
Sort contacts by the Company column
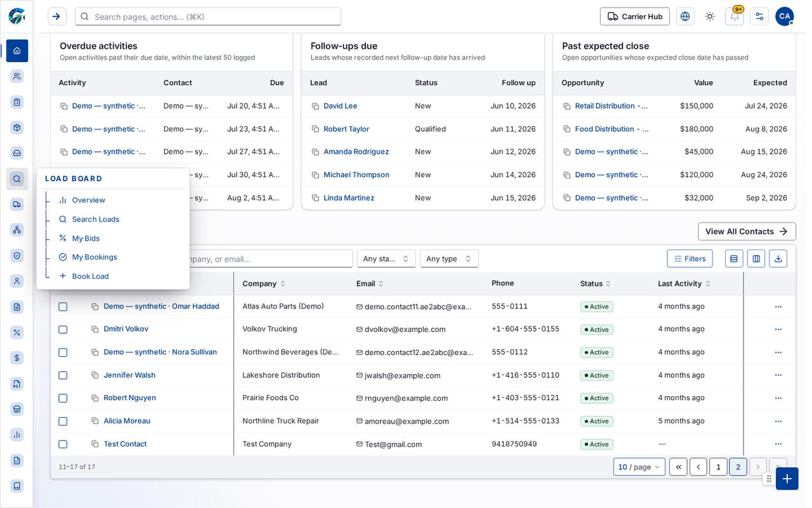click(x=264, y=284)
